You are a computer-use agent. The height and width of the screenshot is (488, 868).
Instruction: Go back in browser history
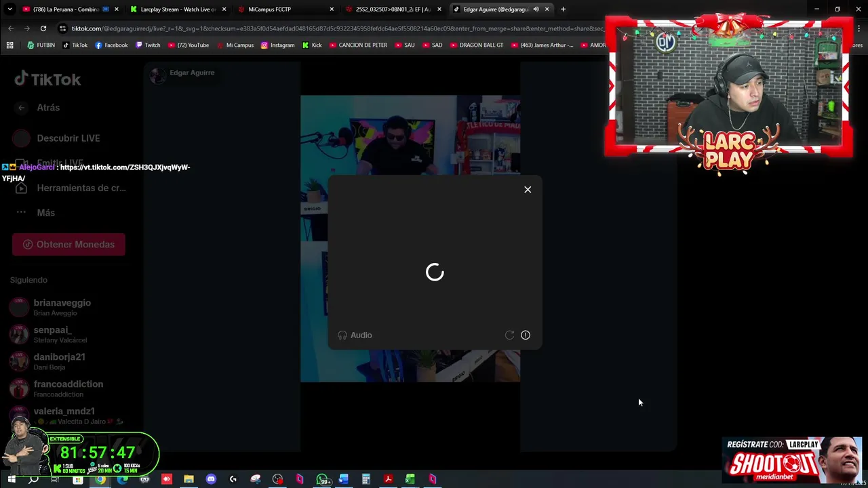[11, 28]
